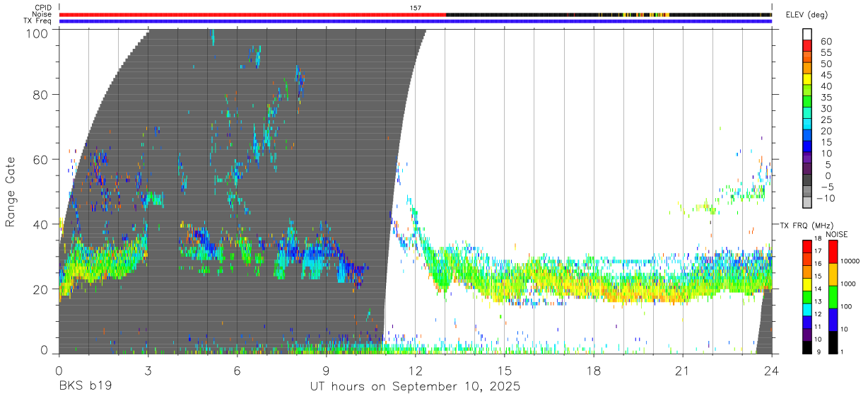Click the red Noise status bar segment
This screenshot has width=868, height=401.
point(252,14)
